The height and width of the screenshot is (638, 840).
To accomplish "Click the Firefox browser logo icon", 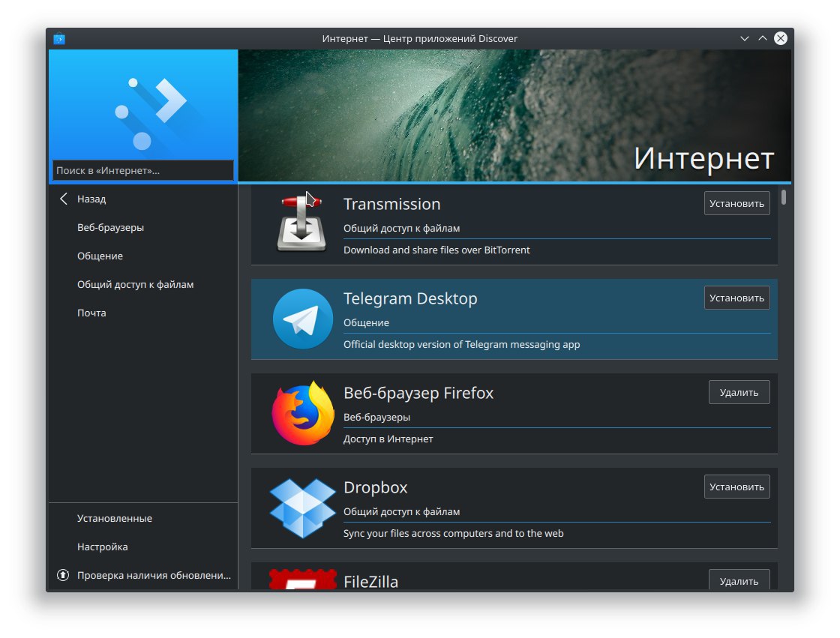I will click(x=303, y=413).
